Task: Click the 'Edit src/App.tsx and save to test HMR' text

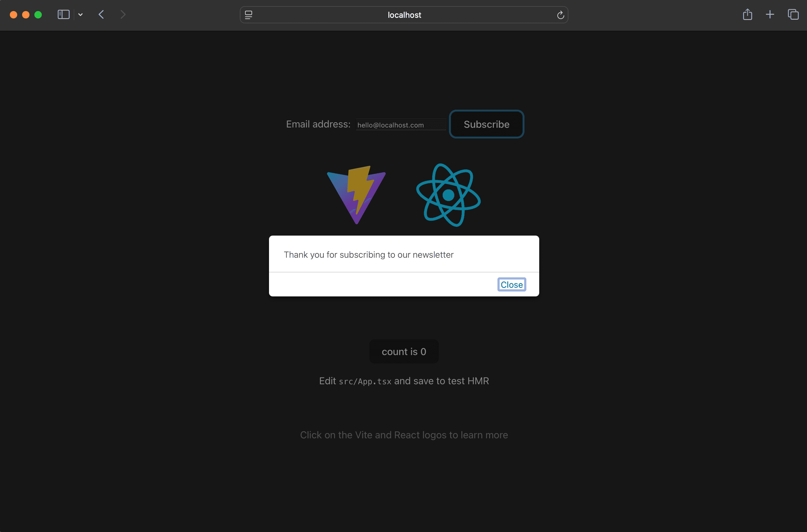Action: pos(404,381)
